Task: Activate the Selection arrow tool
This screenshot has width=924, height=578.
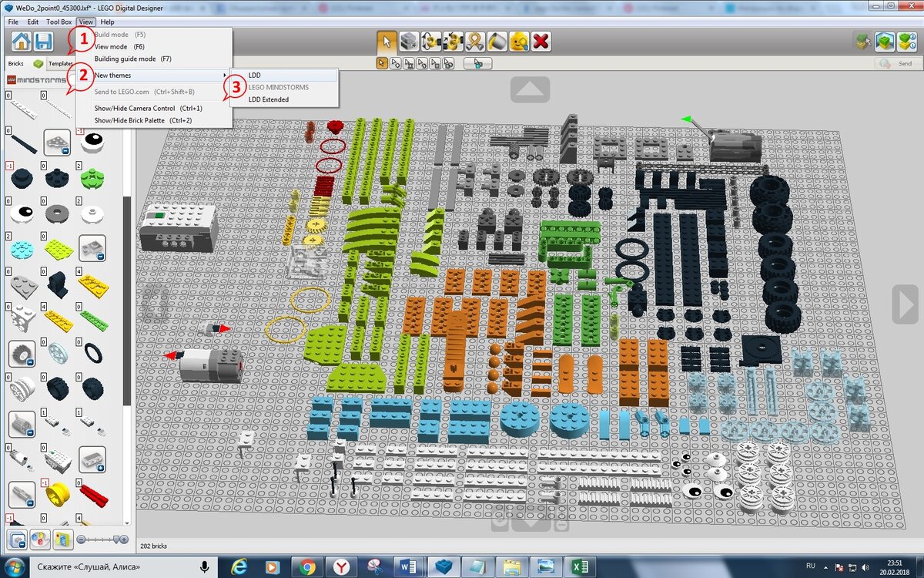Action: click(x=387, y=42)
